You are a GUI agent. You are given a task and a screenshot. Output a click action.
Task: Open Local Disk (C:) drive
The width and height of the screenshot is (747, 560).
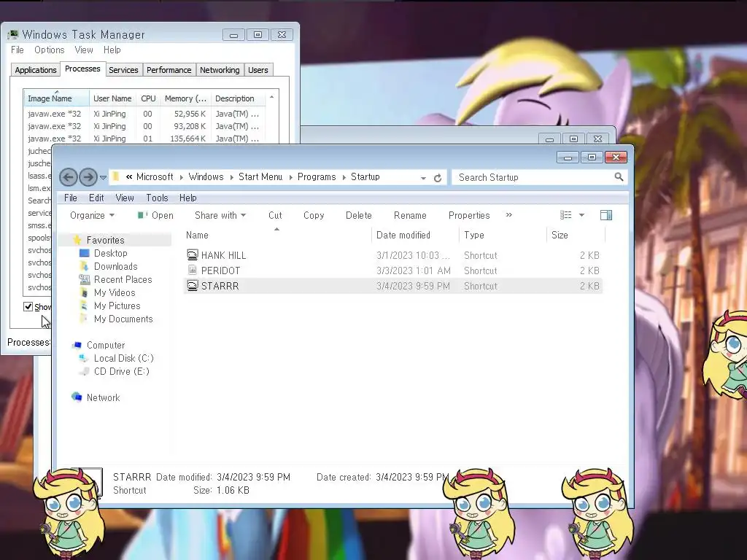point(123,358)
